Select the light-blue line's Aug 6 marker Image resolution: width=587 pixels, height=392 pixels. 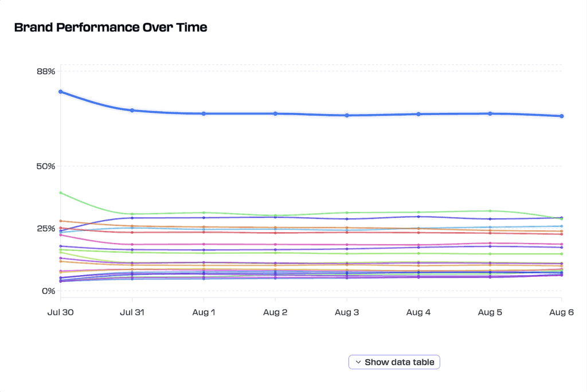pos(562,226)
